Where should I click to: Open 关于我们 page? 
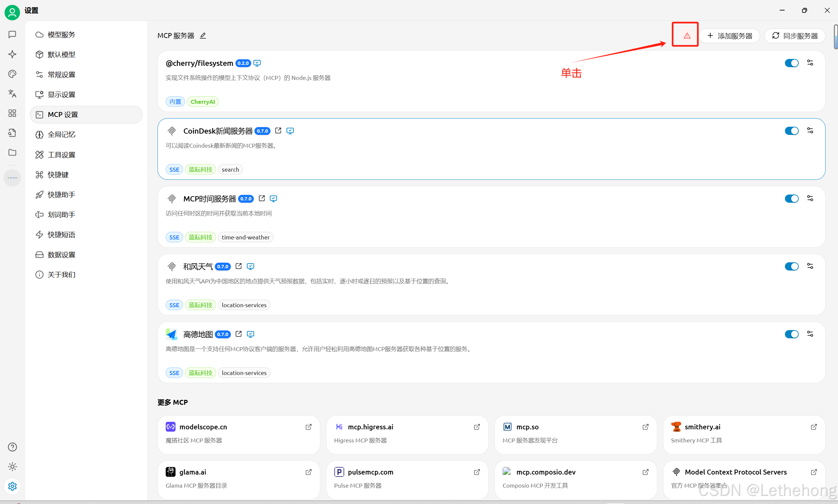[86, 274]
